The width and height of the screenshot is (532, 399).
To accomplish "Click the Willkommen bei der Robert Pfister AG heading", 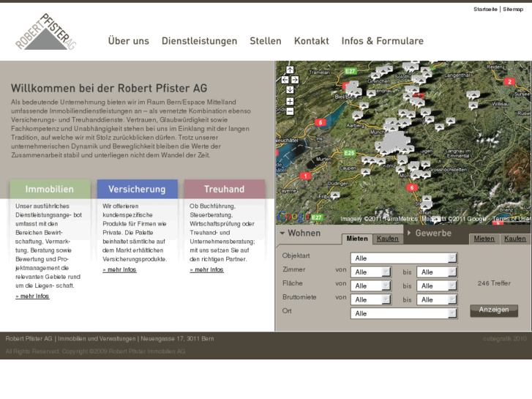I will click(x=109, y=89).
